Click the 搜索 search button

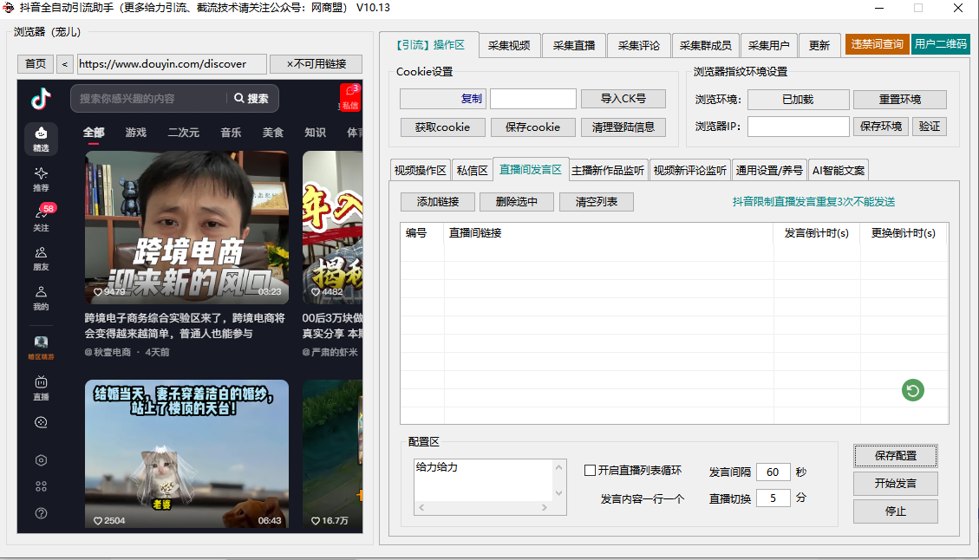coord(251,99)
